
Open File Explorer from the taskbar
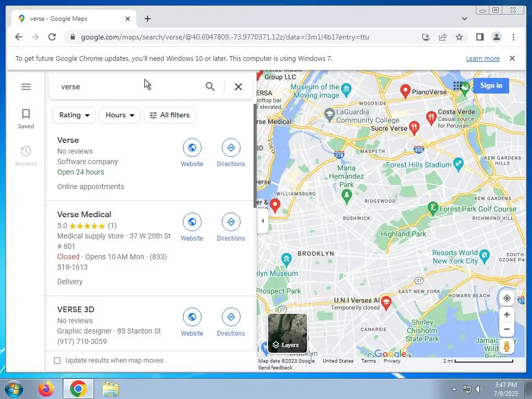[111, 389]
